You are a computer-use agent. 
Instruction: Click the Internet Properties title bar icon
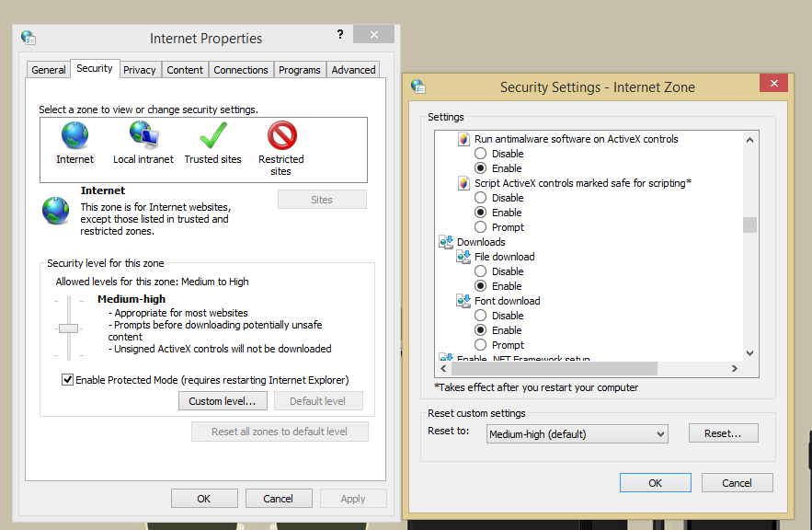click(29, 38)
